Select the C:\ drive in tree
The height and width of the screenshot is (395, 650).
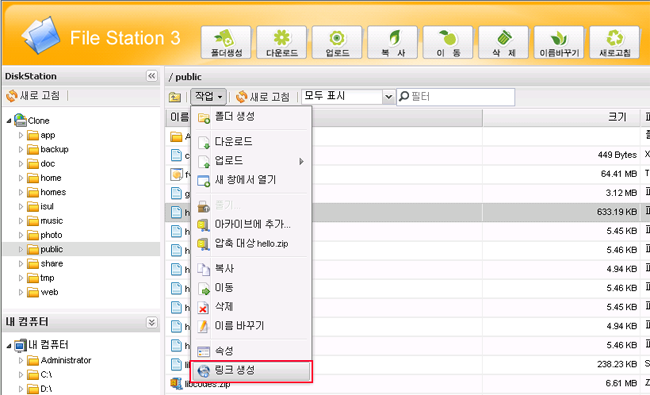[40, 375]
